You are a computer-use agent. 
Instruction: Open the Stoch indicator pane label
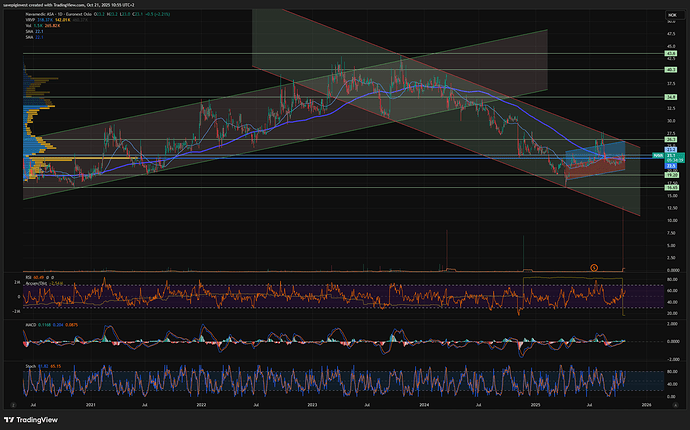(29, 367)
